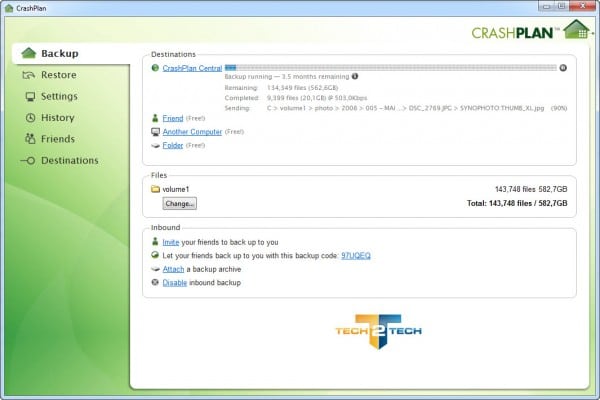Screen dimensions: 600x400
Task: Click the backup code 97UQEQ link
Action: 355,255
